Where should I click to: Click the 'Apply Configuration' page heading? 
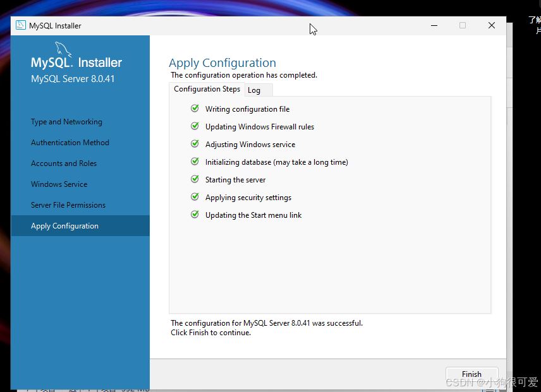tap(222, 63)
